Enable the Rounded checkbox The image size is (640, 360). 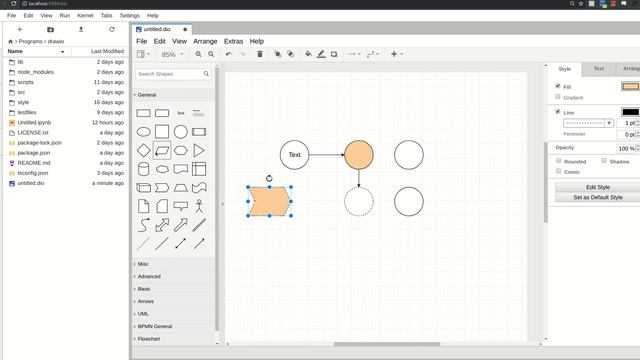coord(558,161)
